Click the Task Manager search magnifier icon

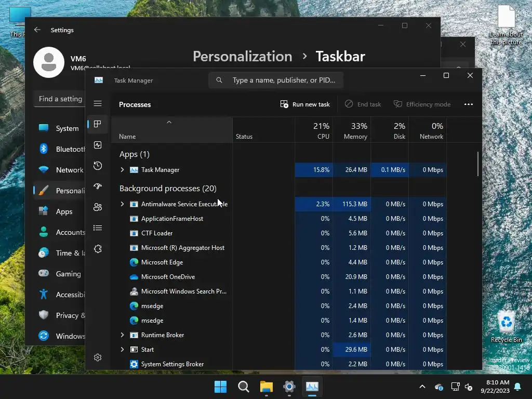pyautogui.click(x=219, y=80)
